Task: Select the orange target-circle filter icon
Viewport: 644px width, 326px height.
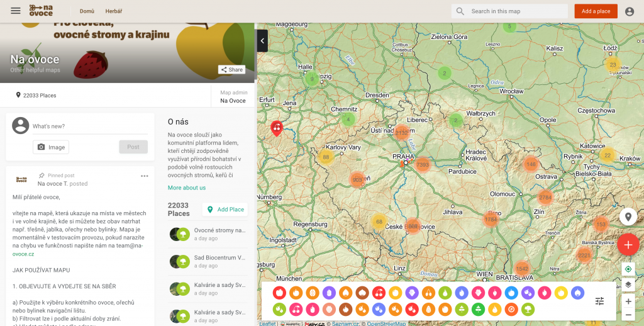Action: point(511,309)
